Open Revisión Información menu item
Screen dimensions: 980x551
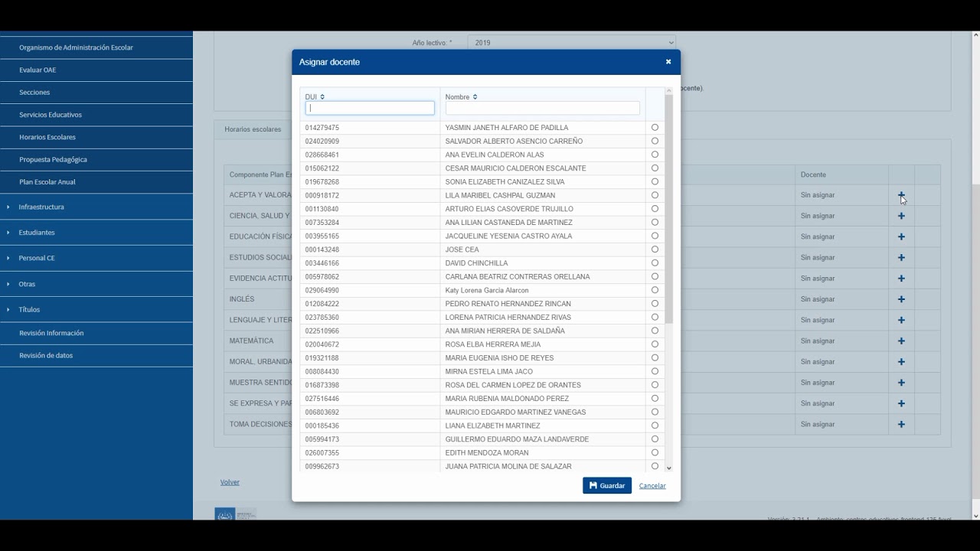96,333
